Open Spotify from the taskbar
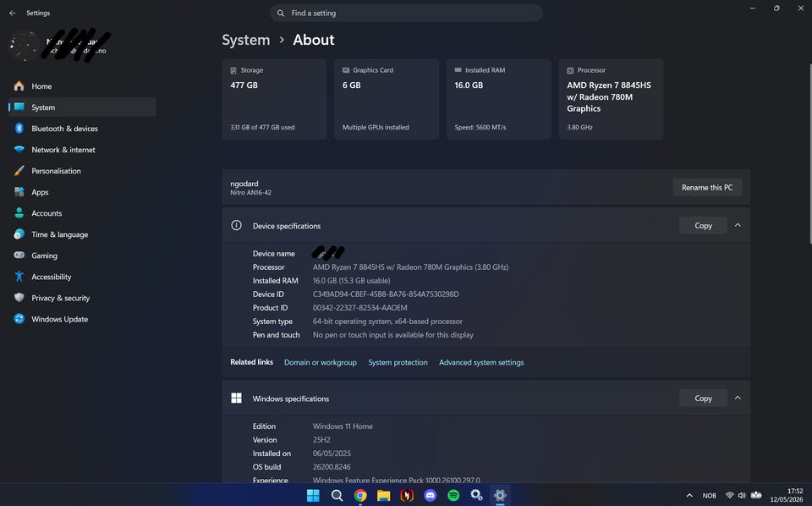812x506 pixels. (x=453, y=496)
